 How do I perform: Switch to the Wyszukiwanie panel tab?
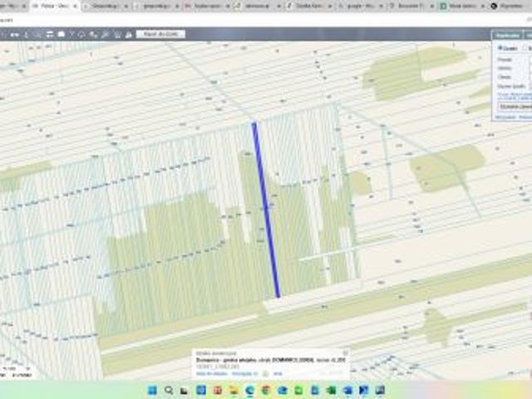507,36
